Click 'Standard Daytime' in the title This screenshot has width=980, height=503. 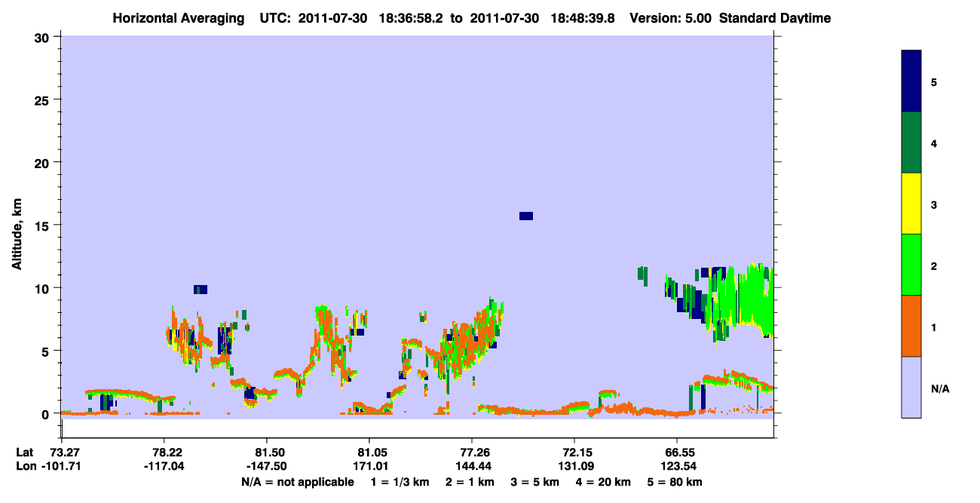coord(775,18)
